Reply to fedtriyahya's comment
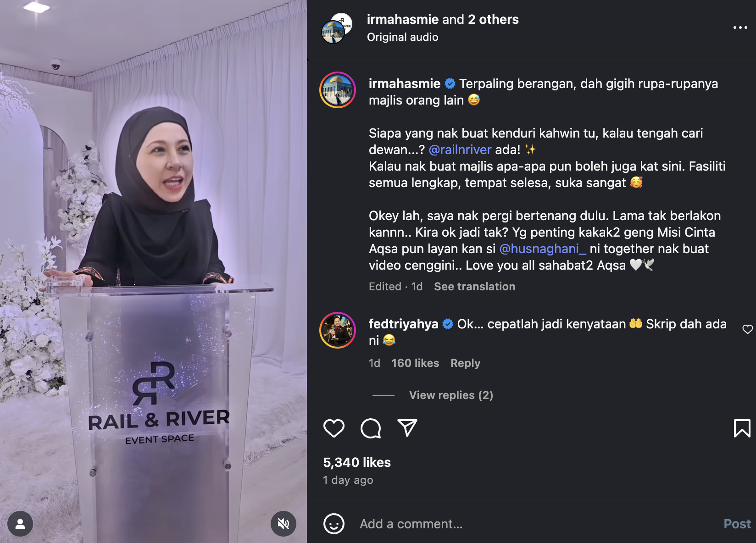This screenshot has height=543, width=756. tap(465, 363)
